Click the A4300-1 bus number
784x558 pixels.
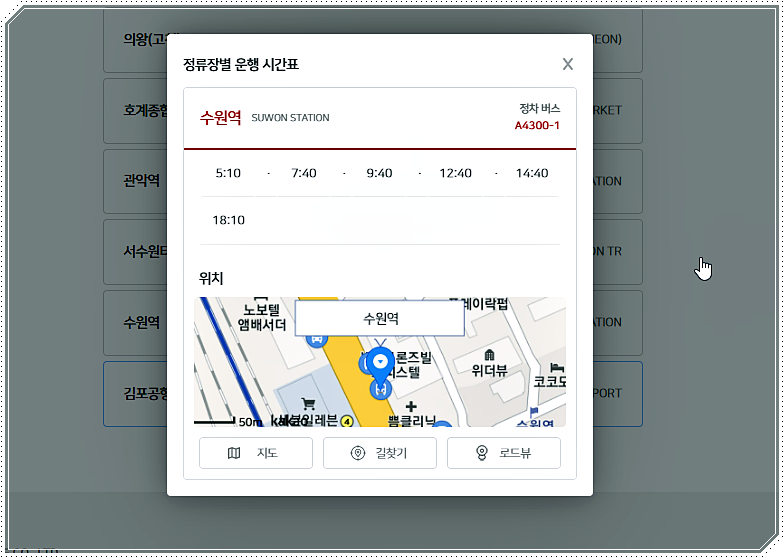click(x=537, y=126)
